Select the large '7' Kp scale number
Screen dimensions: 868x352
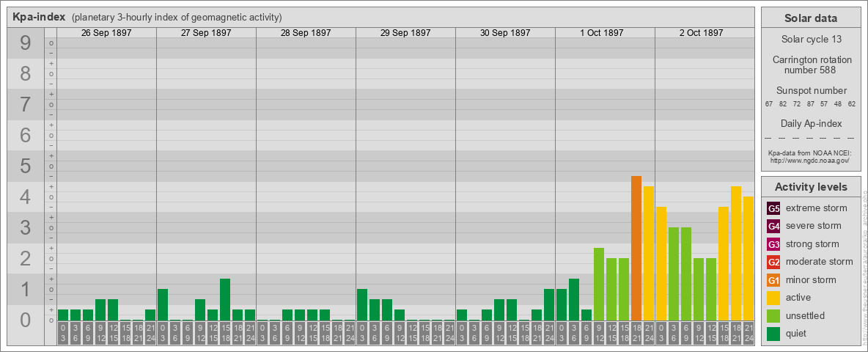tap(25, 105)
